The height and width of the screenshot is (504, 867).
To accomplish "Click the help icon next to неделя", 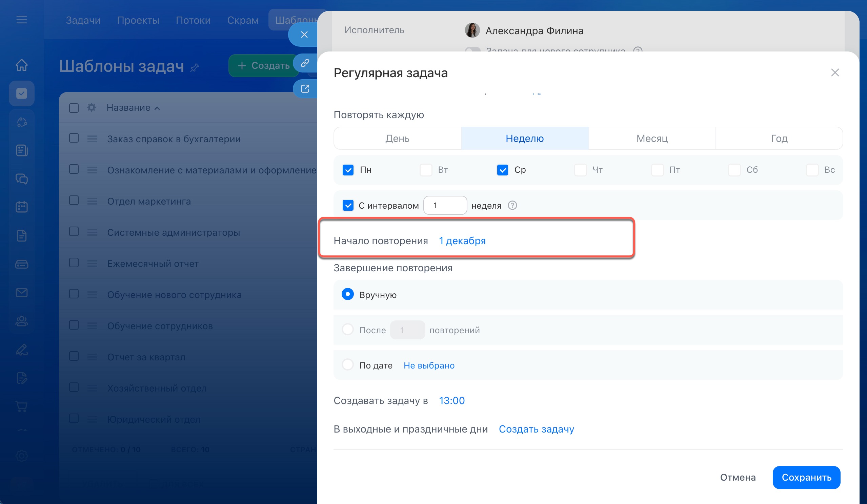I will coord(512,206).
